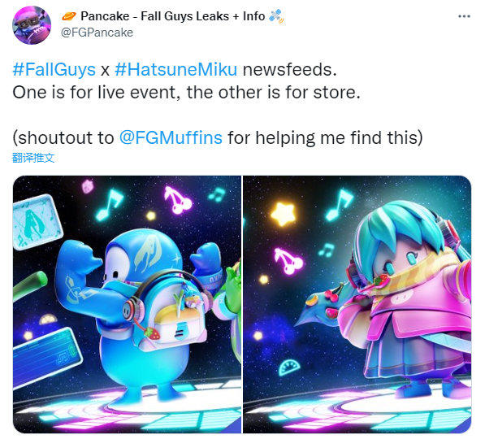Click the planet emoji beside the name

[69, 16]
